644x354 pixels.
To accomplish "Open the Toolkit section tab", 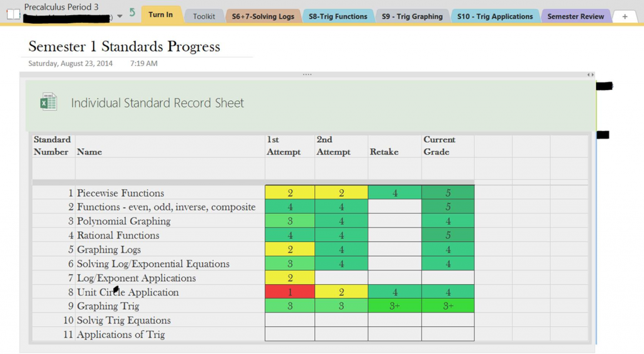I will coord(204,16).
